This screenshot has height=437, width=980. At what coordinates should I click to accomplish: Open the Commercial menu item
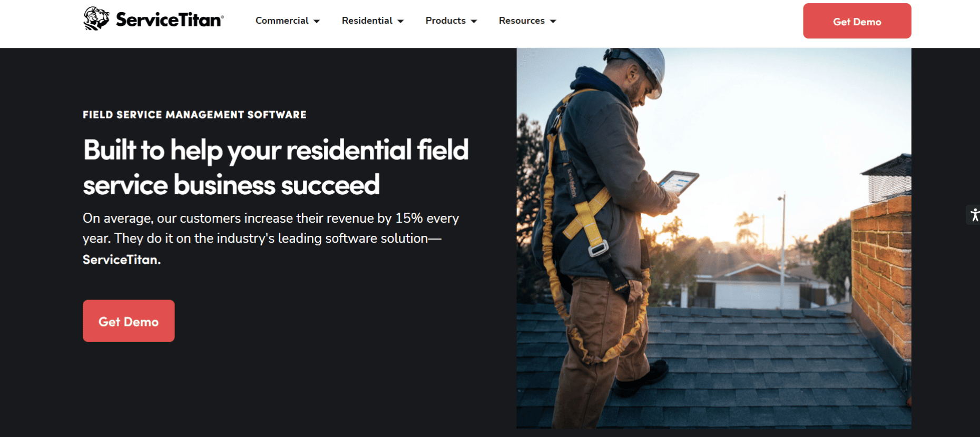click(282, 21)
